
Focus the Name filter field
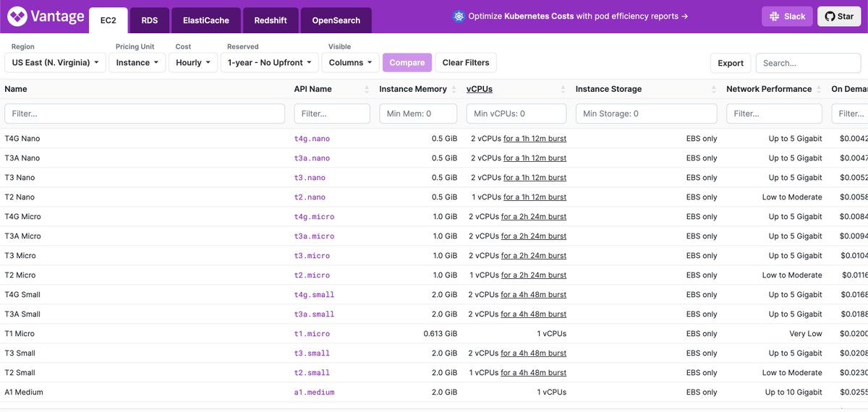pyautogui.click(x=145, y=113)
